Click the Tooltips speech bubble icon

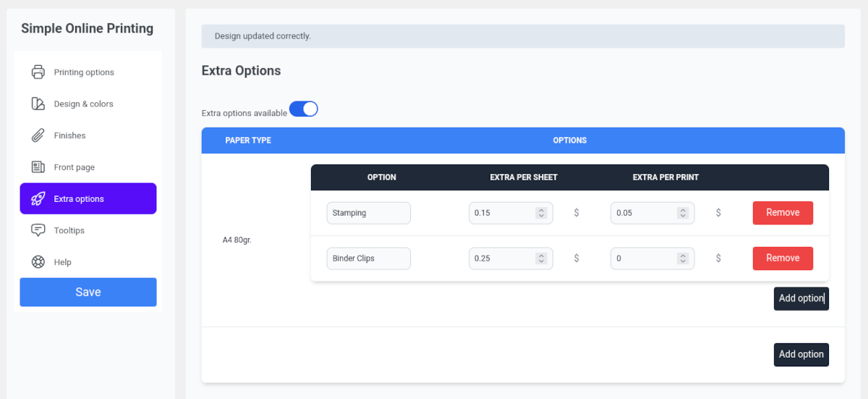38,230
